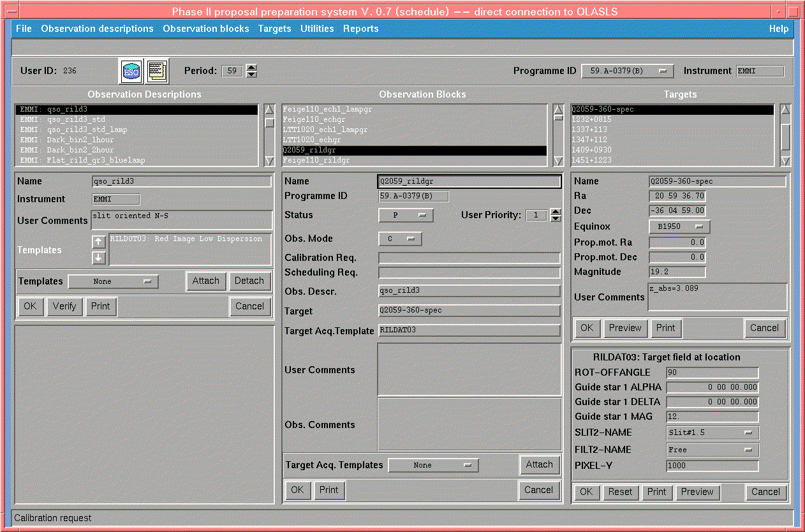805x532 pixels.
Task: Click the ESO database icon
Action: (x=131, y=71)
